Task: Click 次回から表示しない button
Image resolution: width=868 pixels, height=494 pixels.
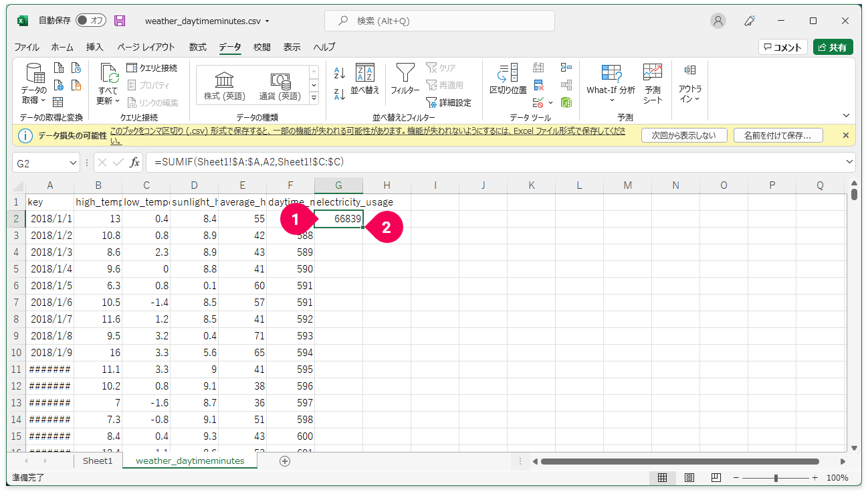Action: (683, 135)
